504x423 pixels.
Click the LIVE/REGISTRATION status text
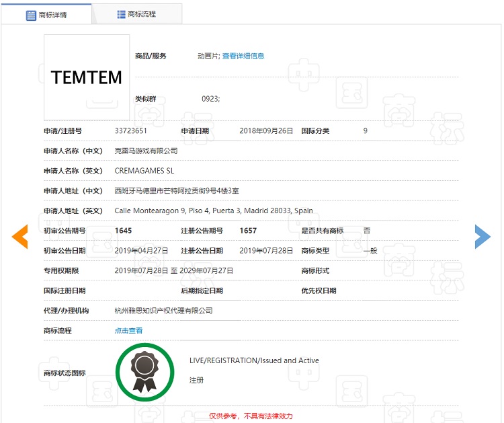click(254, 360)
